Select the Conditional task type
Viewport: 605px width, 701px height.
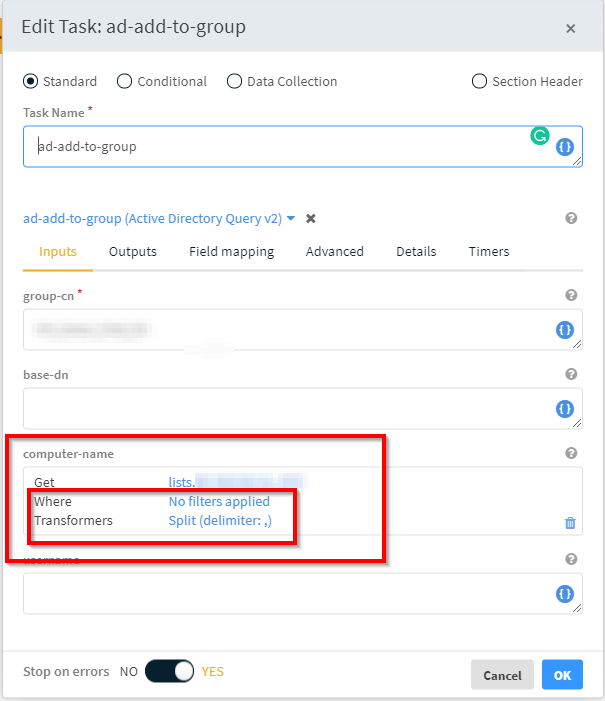tap(125, 81)
